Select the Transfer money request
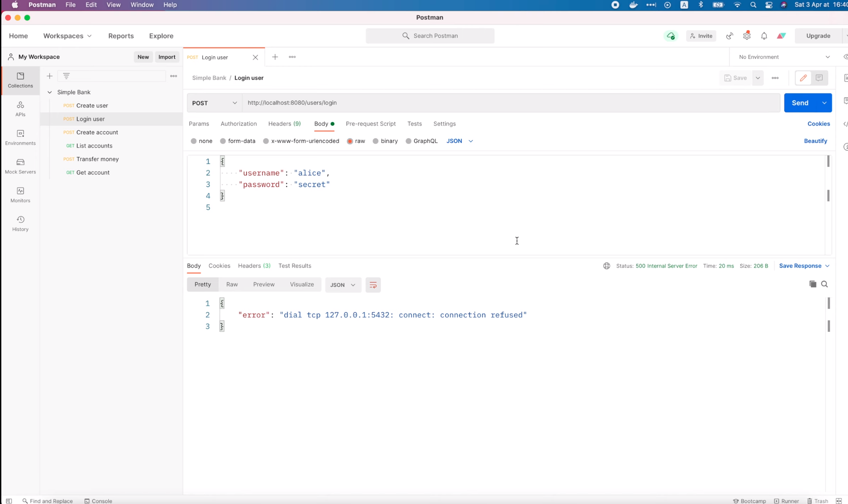Viewport: 848px width, 504px height. click(x=97, y=159)
